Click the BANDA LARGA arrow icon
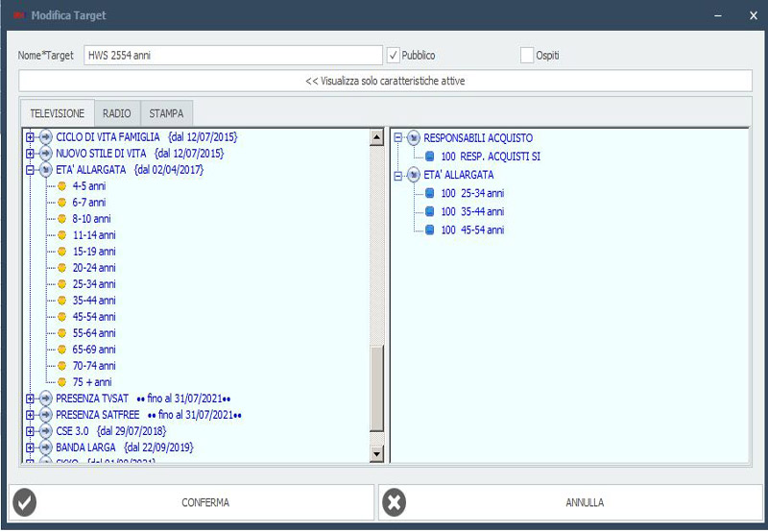The width and height of the screenshot is (768, 532). tap(45, 447)
